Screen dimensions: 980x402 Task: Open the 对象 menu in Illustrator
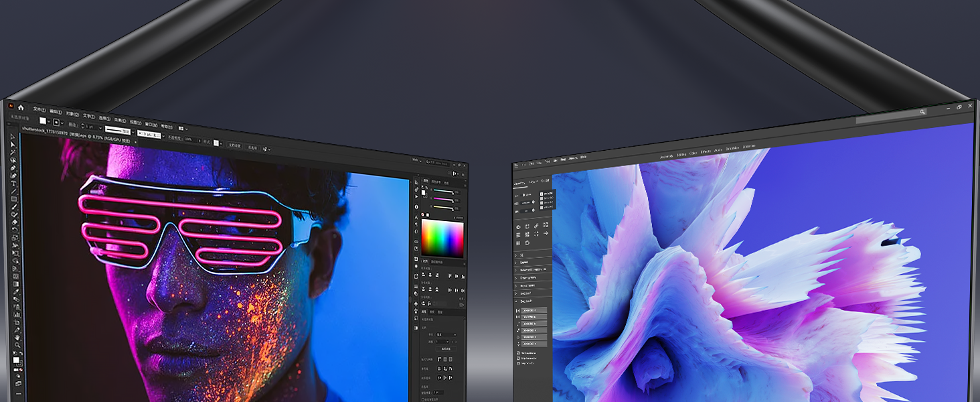click(72, 114)
